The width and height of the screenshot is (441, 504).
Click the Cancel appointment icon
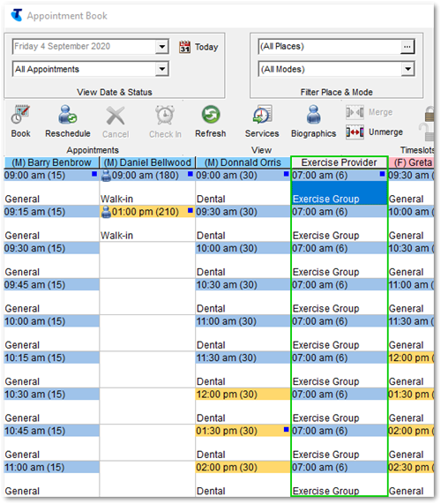116,116
